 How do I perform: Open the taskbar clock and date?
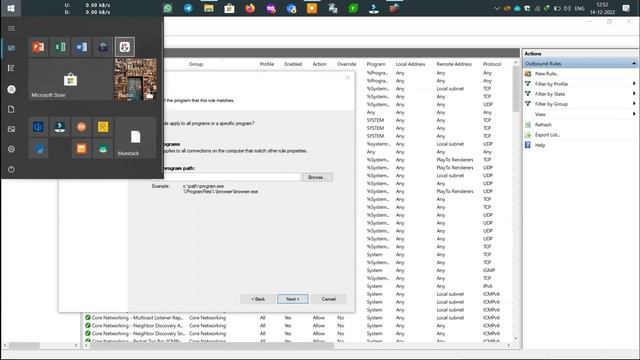[602, 8]
